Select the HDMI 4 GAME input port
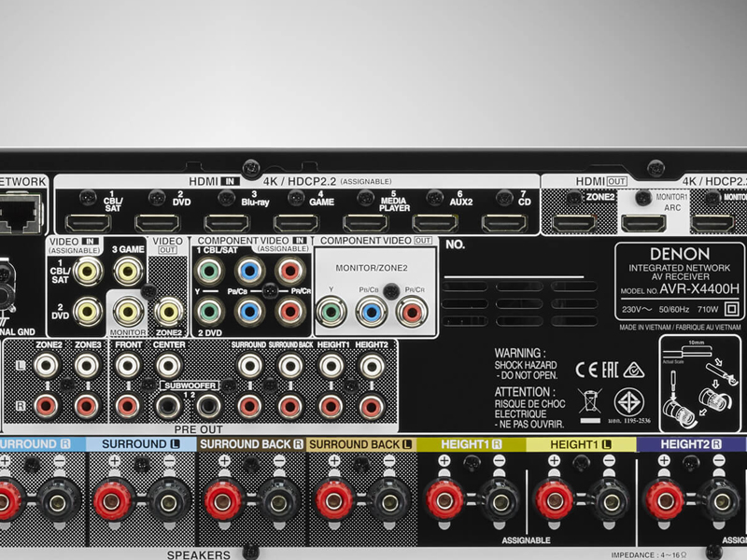This screenshot has height=560, width=747. click(x=296, y=223)
